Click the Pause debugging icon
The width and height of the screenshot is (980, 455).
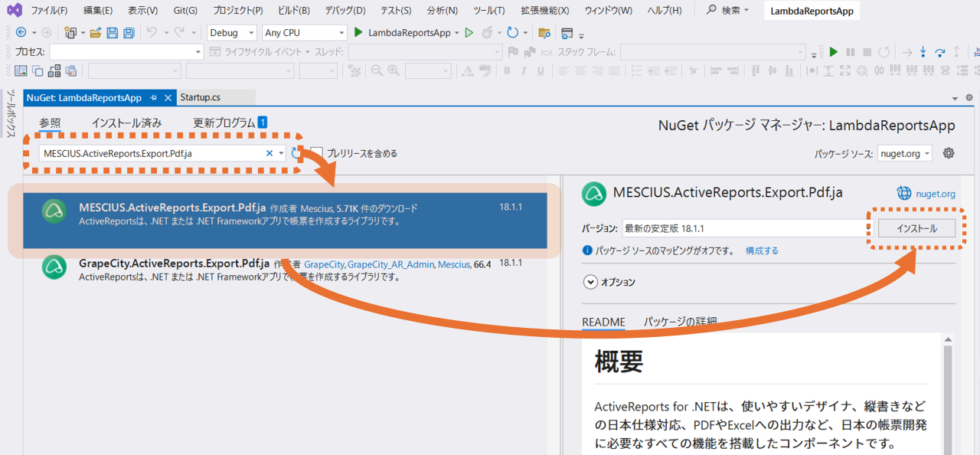[x=851, y=52]
